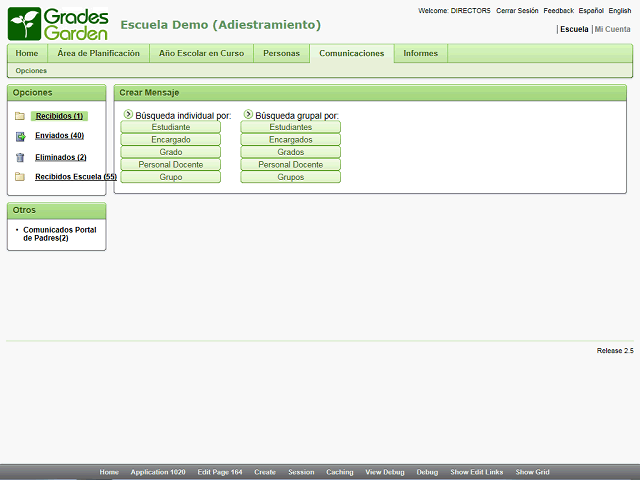Image resolution: width=640 pixels, height=480 pixels.
Task: Switch language to English
Action: tap(619, 11)
